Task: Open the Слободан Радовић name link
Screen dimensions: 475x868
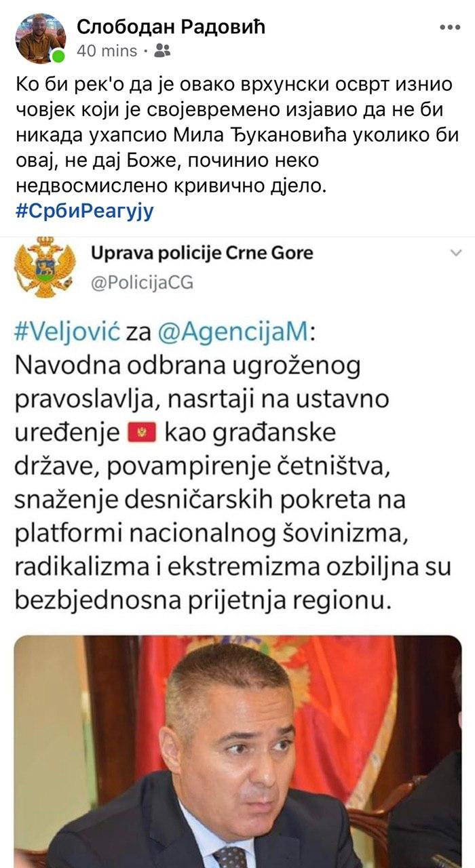Action: 171,27
